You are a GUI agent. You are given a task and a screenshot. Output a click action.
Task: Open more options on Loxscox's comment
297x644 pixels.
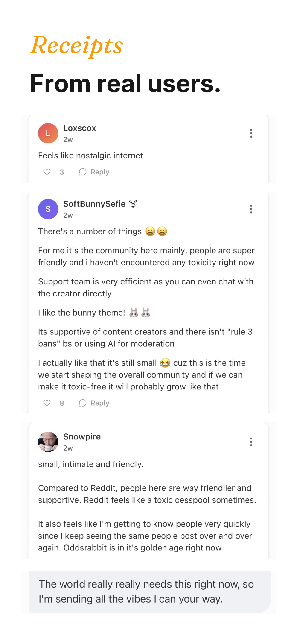click(251, 133)
